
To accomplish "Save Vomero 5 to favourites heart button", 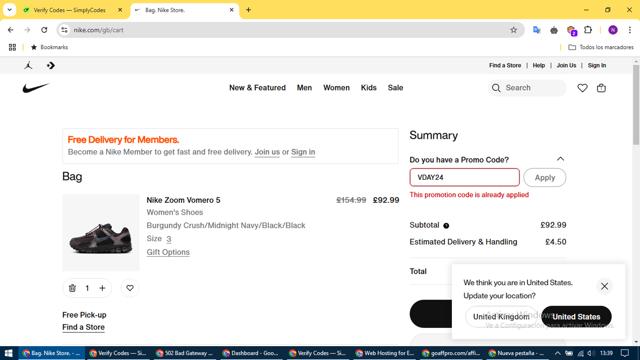I will [x=130, y=288].
